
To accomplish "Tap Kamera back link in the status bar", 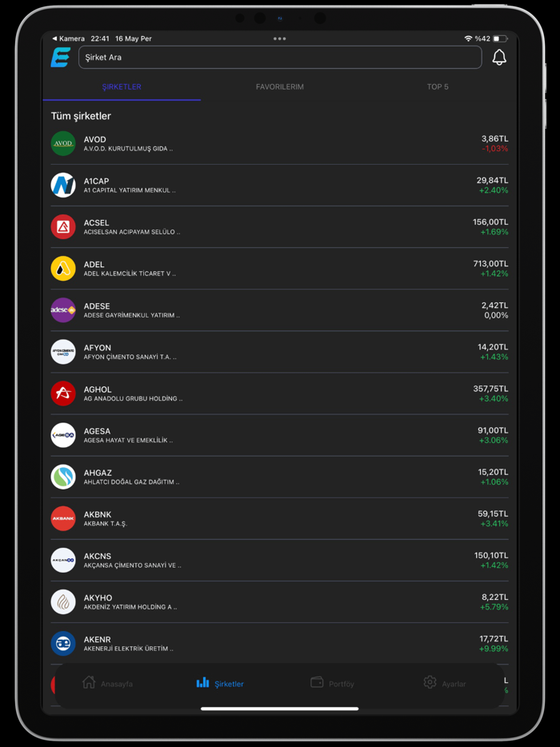I will pos(69,38).
